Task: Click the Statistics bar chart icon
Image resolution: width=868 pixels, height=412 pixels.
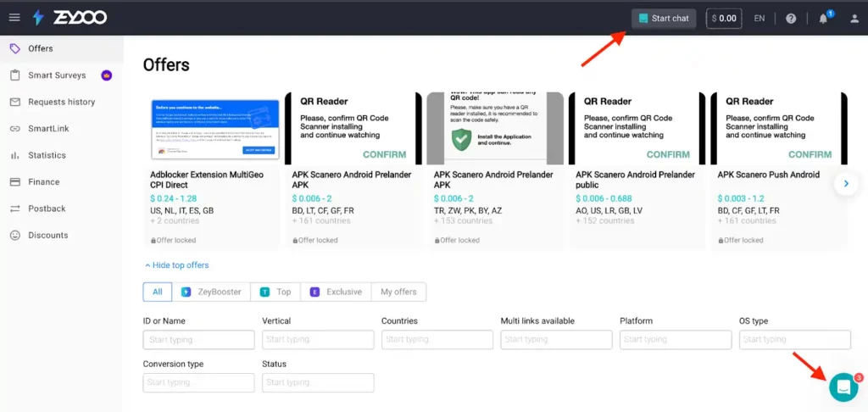Action: click(15, 155)
